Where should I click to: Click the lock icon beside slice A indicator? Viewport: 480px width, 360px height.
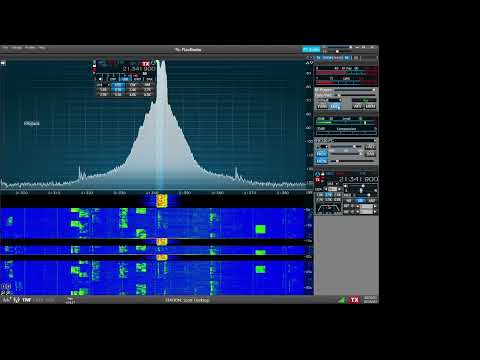(x=323, y=174)
